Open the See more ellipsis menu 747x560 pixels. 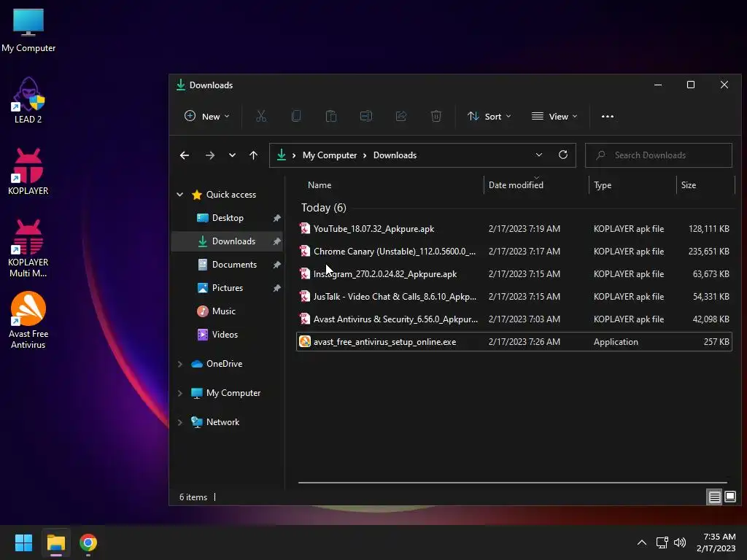(608, 116)
